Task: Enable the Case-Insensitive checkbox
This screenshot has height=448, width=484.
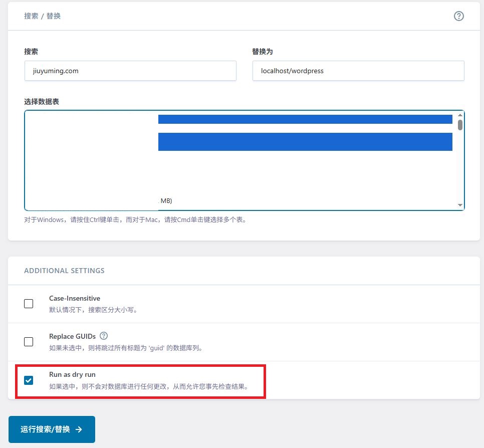Action: click(x=29, y=304)
